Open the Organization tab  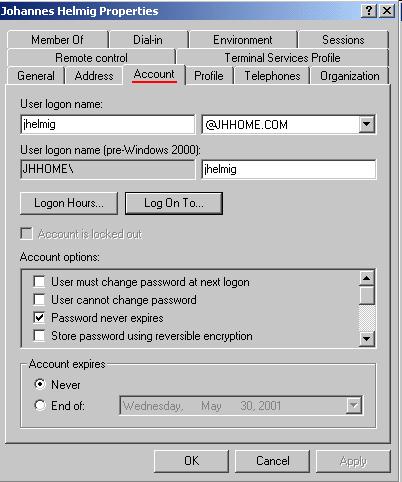click(x=350, y=76)
